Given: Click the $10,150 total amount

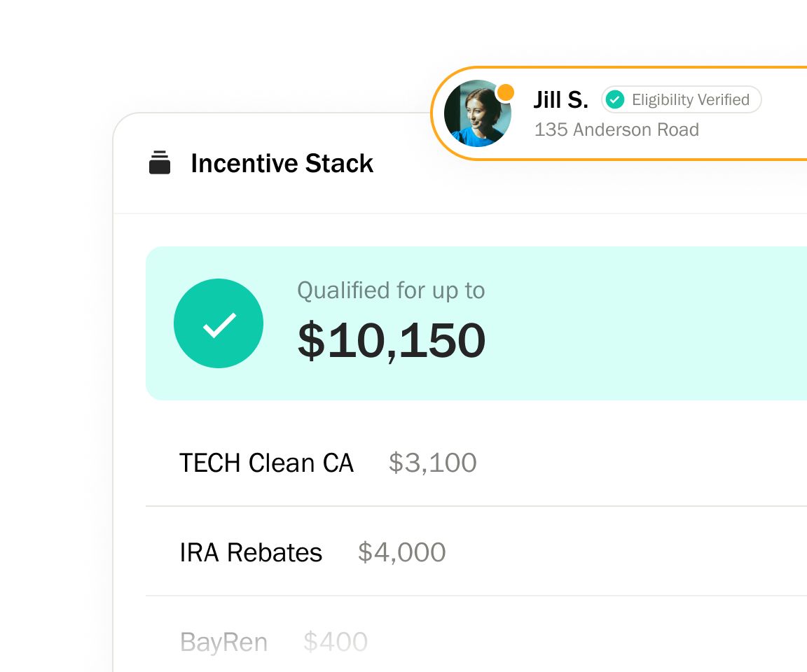Looking at the screenshot, I should pyautogui.click(x=392, y=341).
